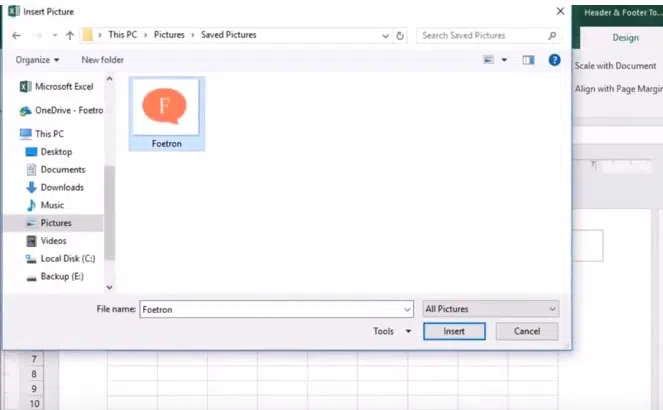Go back using the back arrow
The image size is (663, 410).
(16, 36)
